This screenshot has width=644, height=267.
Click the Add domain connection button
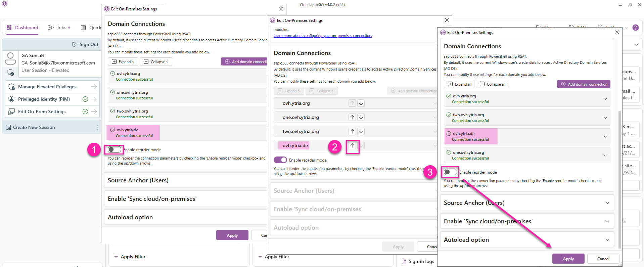[584, 84]
